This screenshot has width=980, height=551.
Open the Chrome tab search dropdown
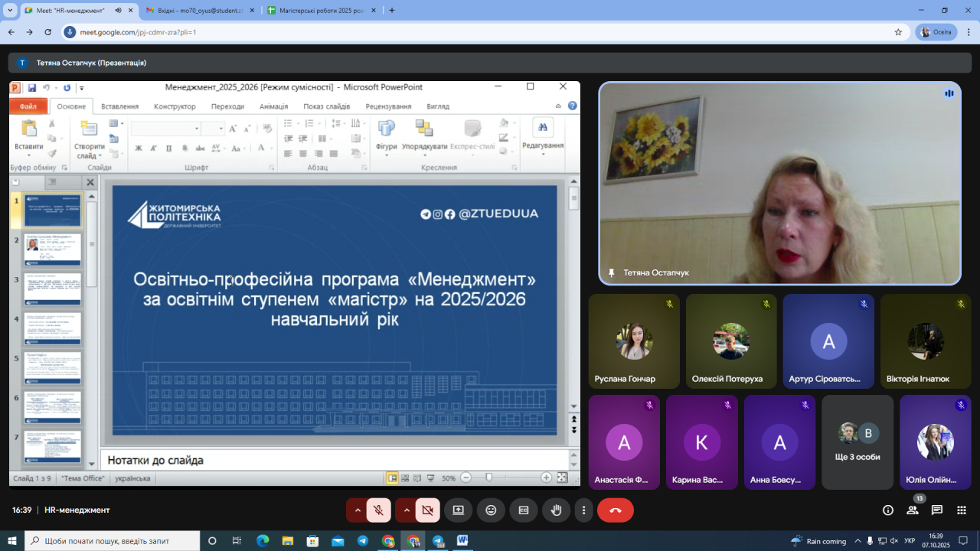[x=10, y=11]
